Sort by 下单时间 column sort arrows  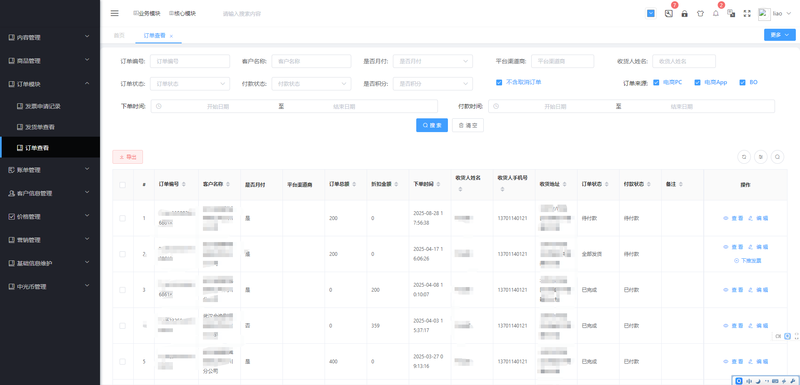(x=438, y=184)
